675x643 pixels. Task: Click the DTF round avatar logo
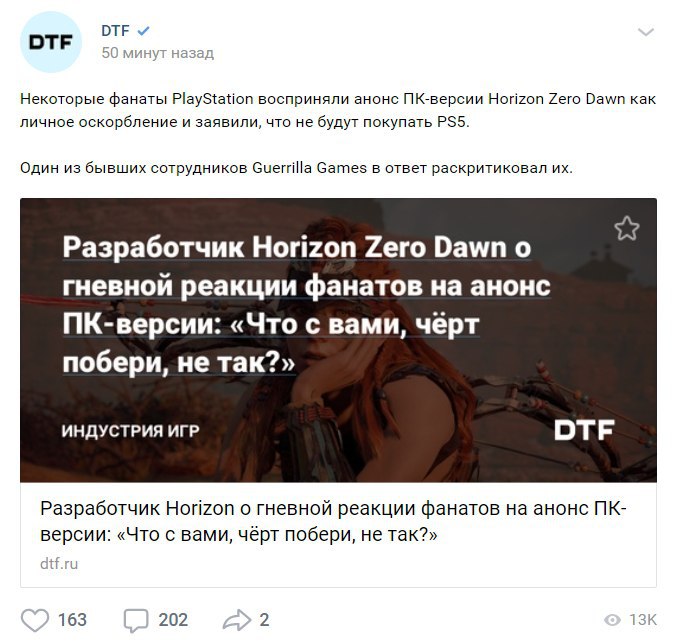tap(51, 42)
